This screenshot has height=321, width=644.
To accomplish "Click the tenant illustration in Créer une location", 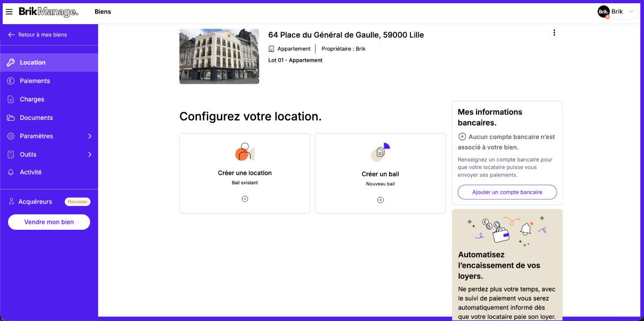I will click(x=245, y=152).
